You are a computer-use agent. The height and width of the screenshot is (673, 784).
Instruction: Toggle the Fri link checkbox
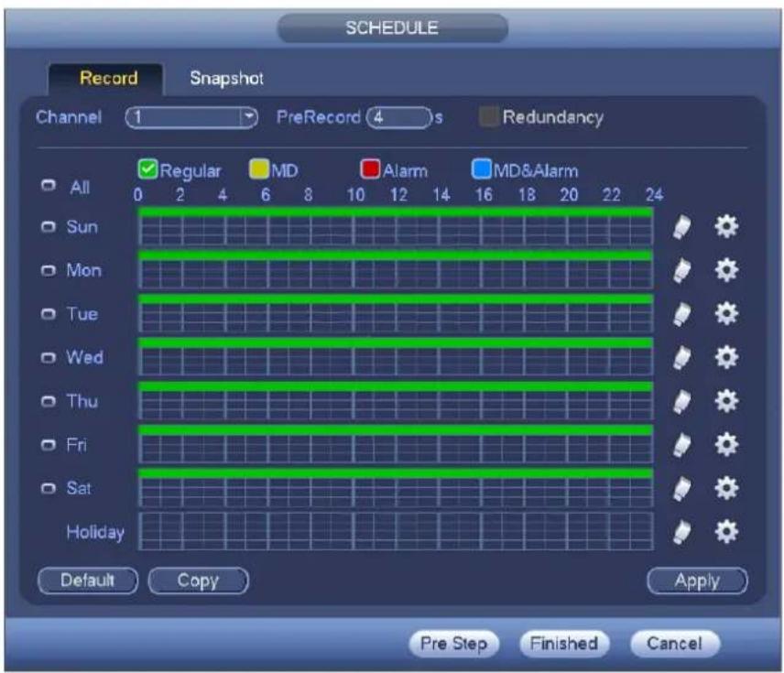(x=49, y=444)
